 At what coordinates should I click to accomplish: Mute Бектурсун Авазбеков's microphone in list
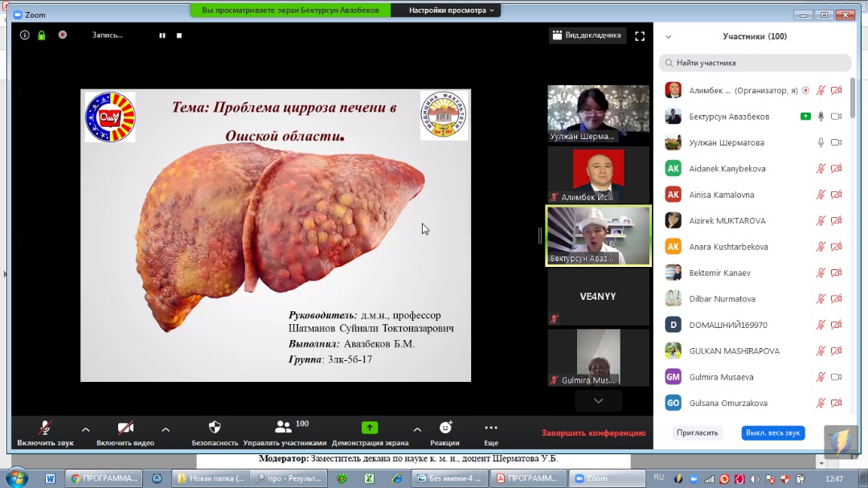point(821,117)
